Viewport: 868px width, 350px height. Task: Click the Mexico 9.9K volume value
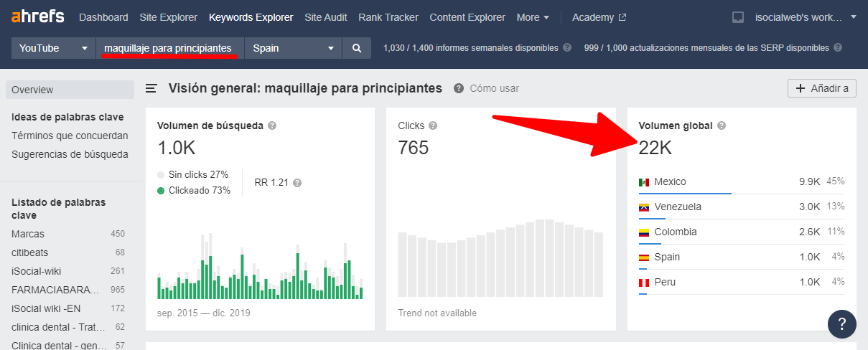tap(809, 182)
